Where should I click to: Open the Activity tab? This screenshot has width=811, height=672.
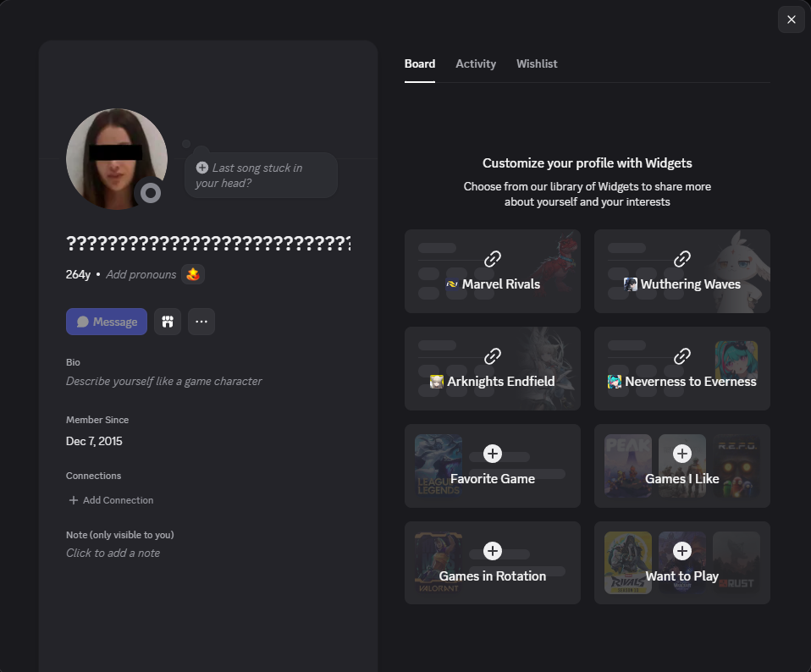[x=475, y=64]
